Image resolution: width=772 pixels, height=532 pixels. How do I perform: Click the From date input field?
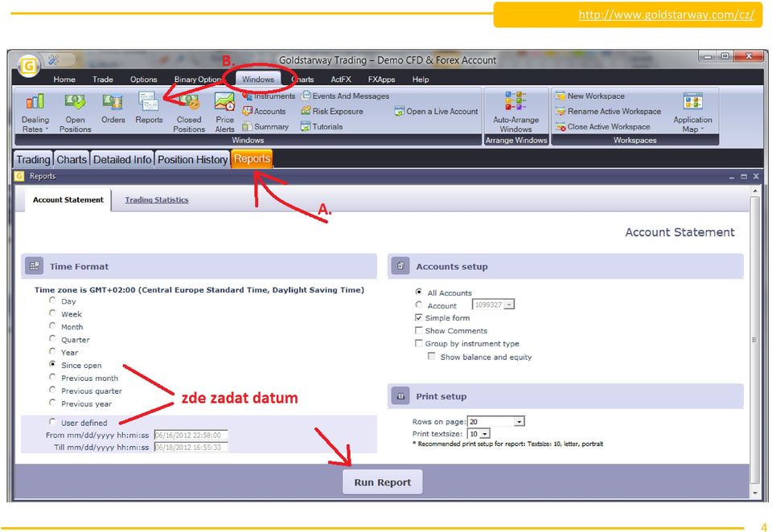pos(191,435)
